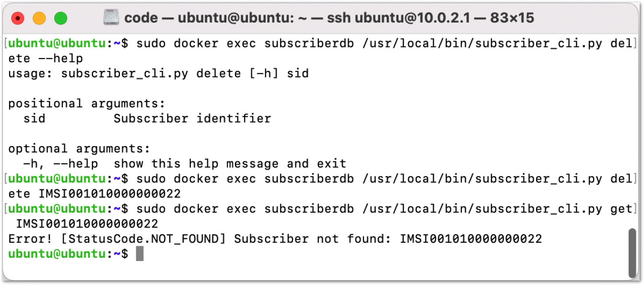
Task: Click the 'Subscriber identifier' description text
Action: tap(192, 118)
